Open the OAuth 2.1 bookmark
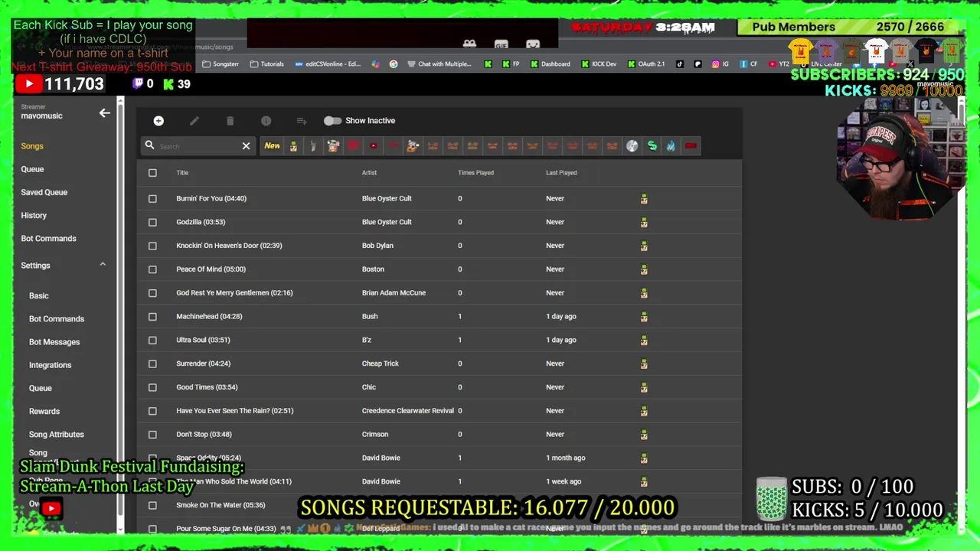This screenshot has height=551, width=980. click(x=646, y=64)
